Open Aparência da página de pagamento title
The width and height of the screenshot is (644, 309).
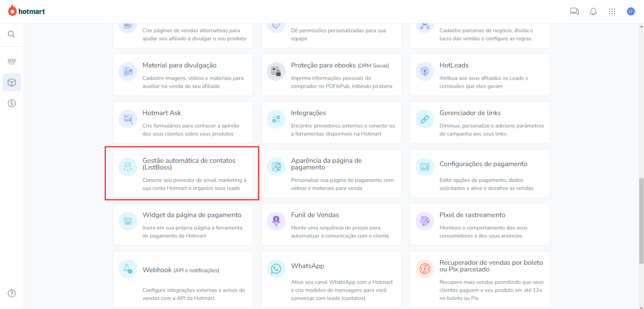point(327,164)
